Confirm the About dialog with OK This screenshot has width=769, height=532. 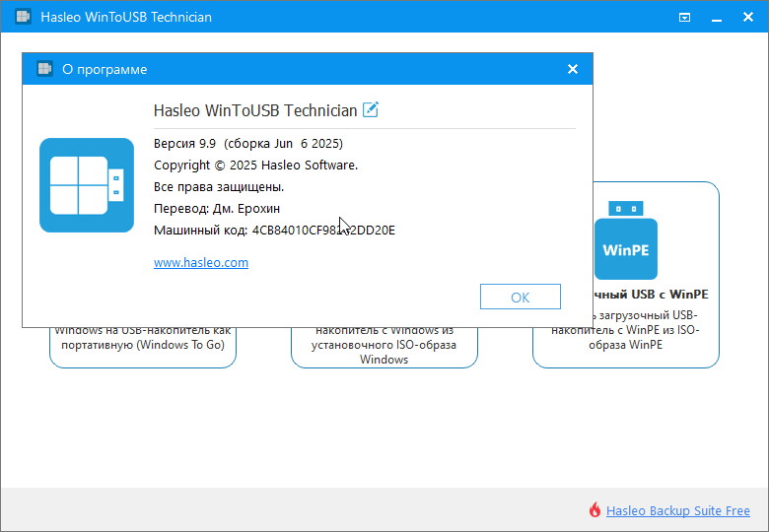coord(521,297)
